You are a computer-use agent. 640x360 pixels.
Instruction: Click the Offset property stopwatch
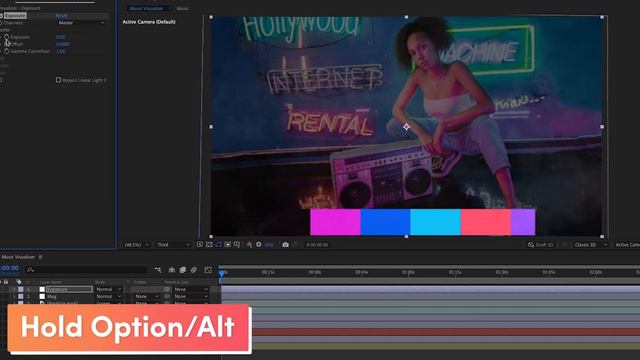click(x=7, y=44)
